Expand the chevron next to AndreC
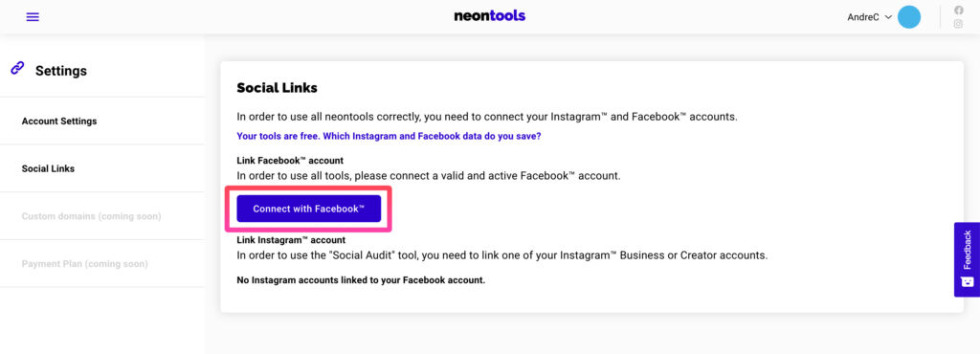The width and height of the screenshot is (980, 354). (888, 17)
